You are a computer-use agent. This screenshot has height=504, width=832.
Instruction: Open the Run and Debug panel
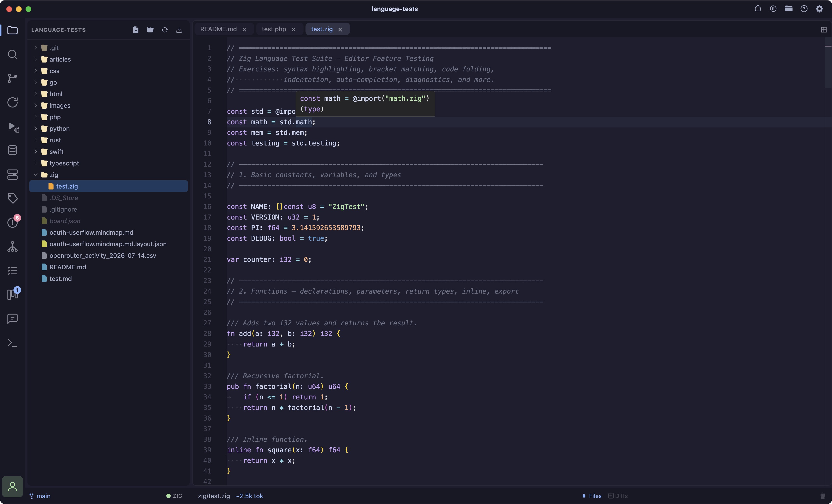13,127
